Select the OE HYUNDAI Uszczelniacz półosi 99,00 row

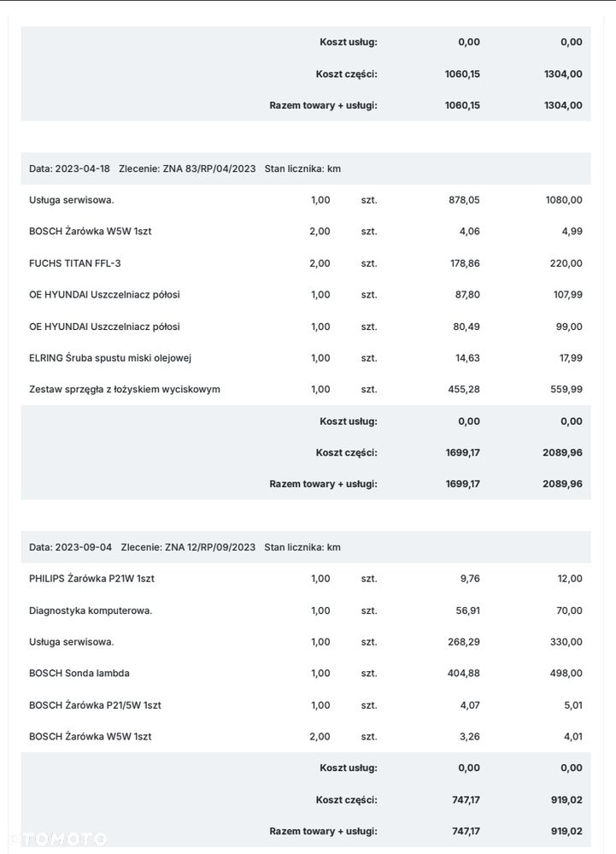tap(306, 327)
